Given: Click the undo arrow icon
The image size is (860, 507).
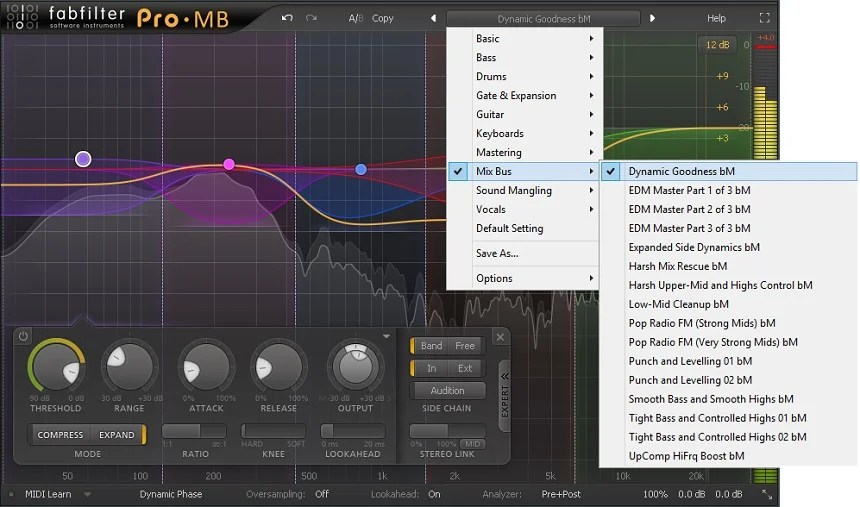Looking at the screenshot, I should click(287, 18).
